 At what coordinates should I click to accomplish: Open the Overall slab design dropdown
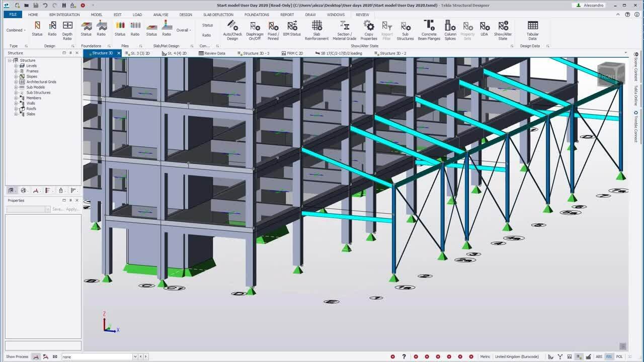pos(183,30)
